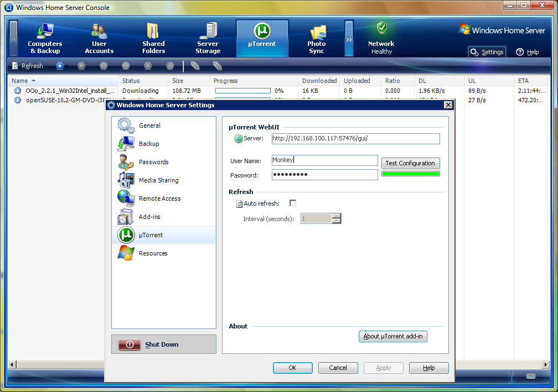Viewport: 558px width, 392px height.
Task: Confirm settings with OK
Action: coord(292,368)
